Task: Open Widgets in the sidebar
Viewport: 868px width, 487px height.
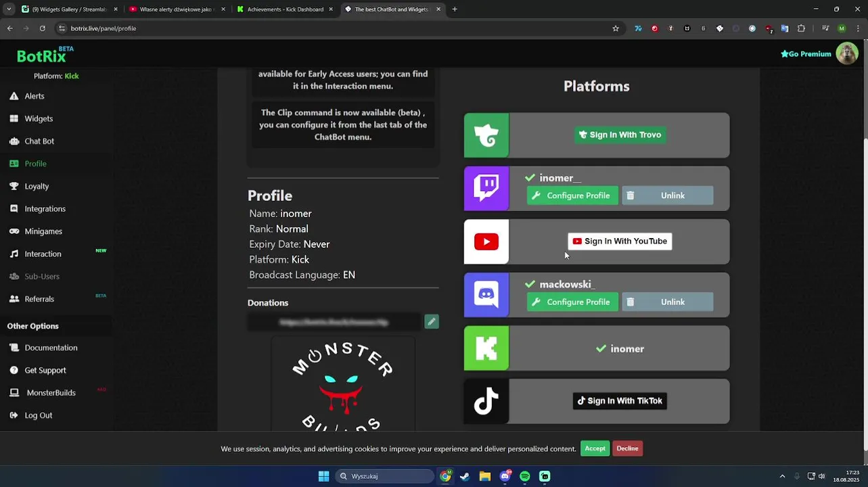Action: 38,118
